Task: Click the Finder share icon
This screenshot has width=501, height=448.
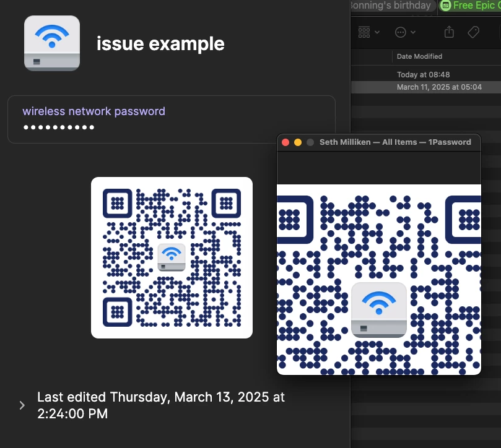Action: [449, 32]
